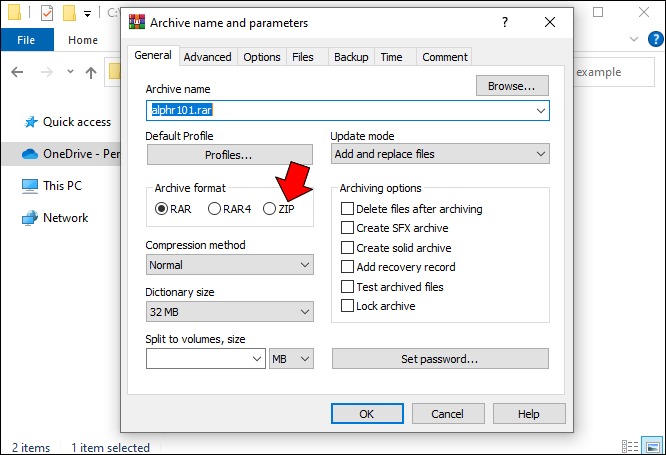
Task: Switch to the Advanced tab
Action: [x=208, y=57]
